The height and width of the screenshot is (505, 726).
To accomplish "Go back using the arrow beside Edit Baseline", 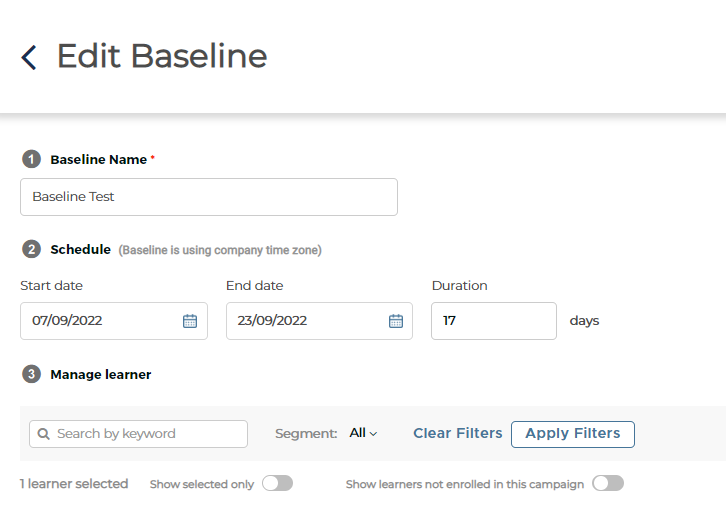I will click(x=29, y=57).
